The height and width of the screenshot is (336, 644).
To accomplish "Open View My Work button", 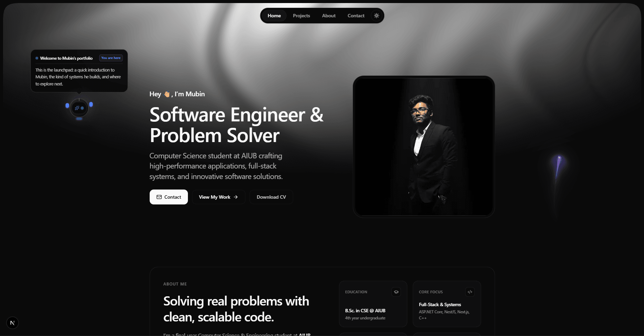I will point(218,197).
